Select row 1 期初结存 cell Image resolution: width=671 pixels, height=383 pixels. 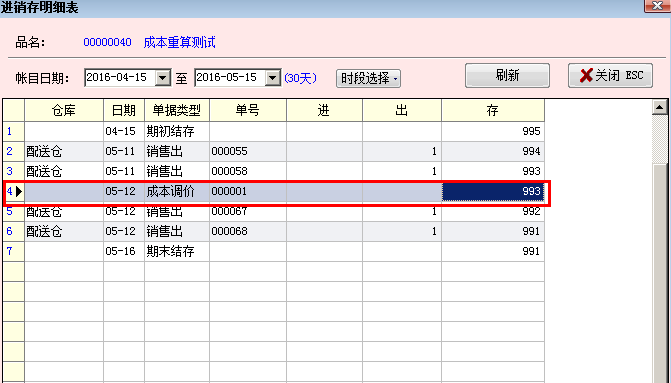[x=177, y=131]
